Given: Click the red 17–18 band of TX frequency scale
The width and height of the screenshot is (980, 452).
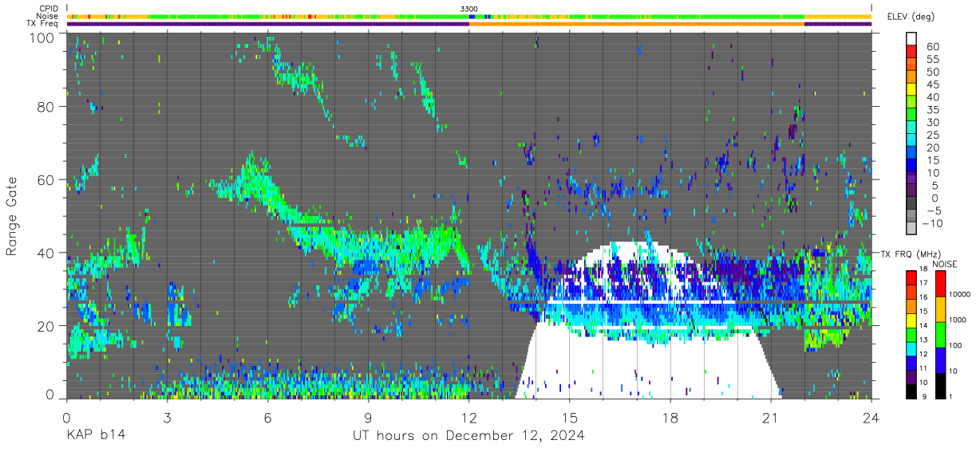Looking at the screenshot, I should pos(911,278).
